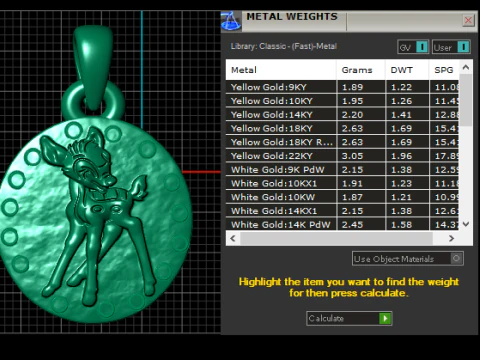Click the 3.05 grams value for 22KY
Screen dimensions: 480x360
coord(352,156)
